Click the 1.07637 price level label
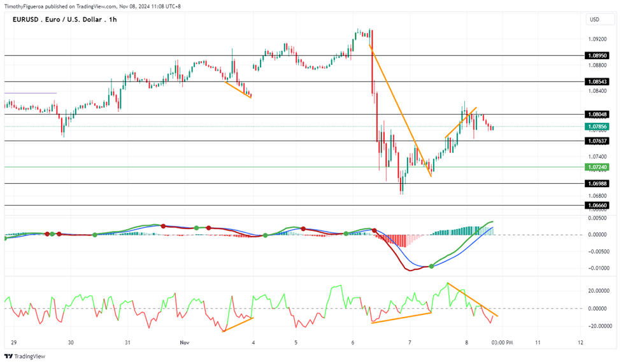The image size is (621, 364). pyautogui.click(x=597, y=141)
